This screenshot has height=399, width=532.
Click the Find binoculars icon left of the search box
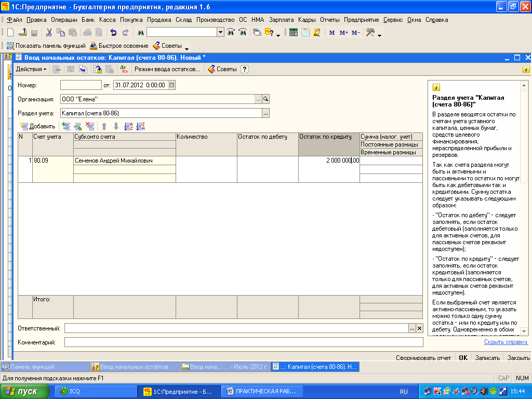click(x=140, y=33)
